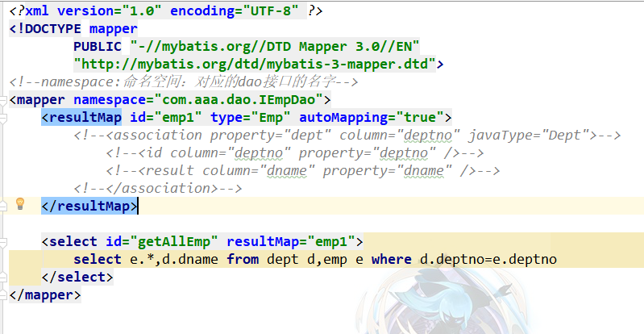Click e.*,d.dname in the SQL query
Image resolution: width=644 pixels, height=334 pixels.
pos(174,259)
